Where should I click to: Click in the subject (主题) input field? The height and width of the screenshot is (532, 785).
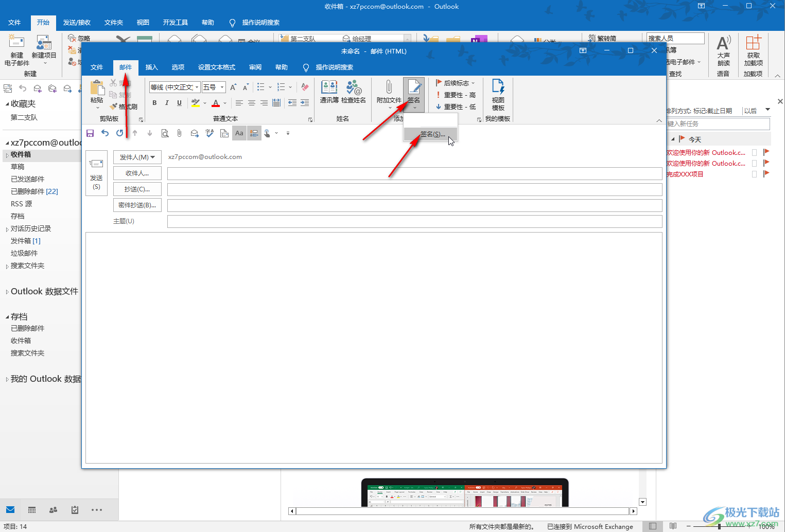click(x=414, y=222)
